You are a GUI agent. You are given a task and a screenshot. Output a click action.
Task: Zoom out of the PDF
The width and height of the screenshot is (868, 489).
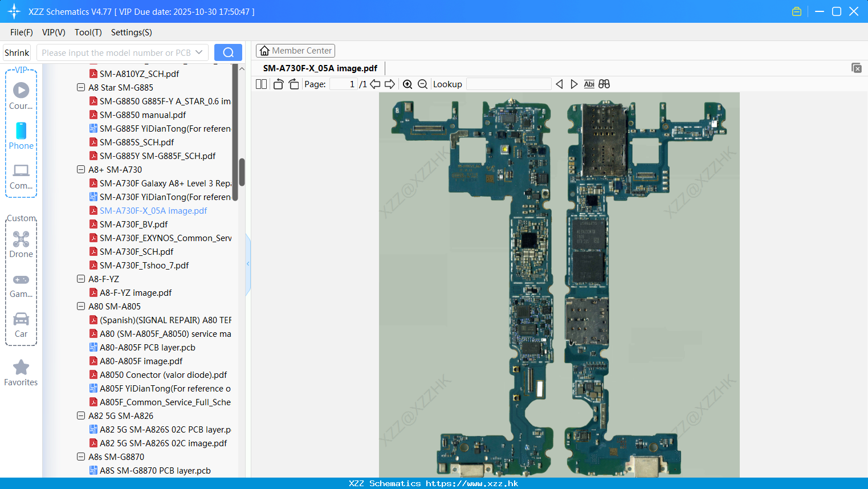[422, 84]
